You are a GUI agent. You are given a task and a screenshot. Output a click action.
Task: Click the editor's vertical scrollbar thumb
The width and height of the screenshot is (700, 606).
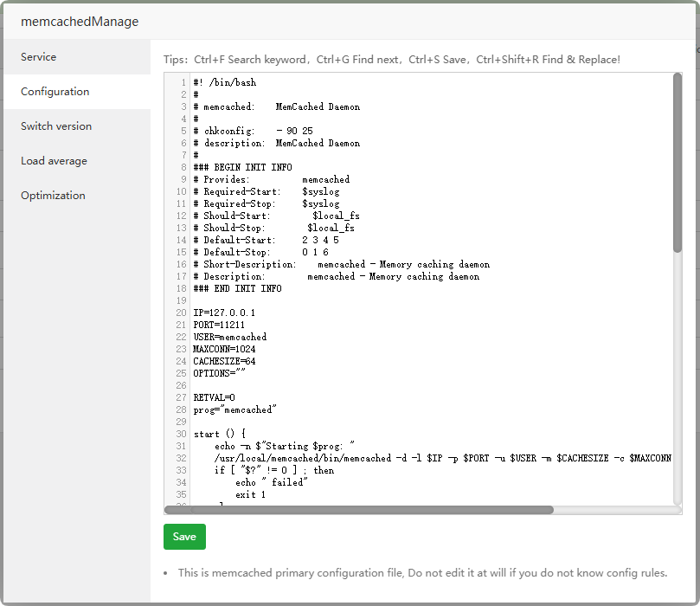pos(678,163)
